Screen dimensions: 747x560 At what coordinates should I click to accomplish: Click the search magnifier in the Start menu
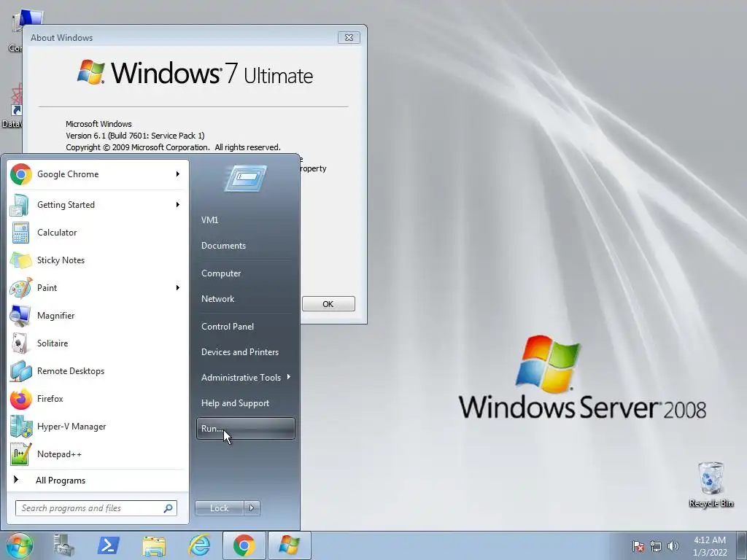169,508
